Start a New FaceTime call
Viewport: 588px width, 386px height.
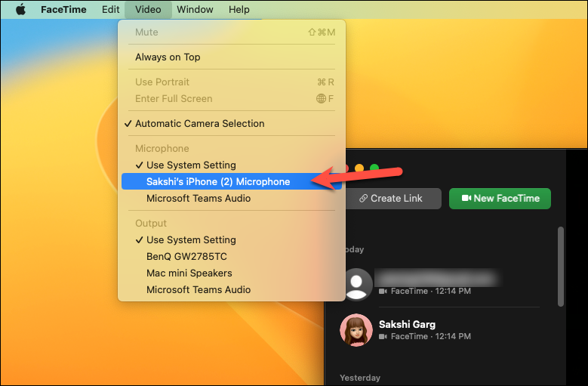pyautogui.click(x=500, y=199)
